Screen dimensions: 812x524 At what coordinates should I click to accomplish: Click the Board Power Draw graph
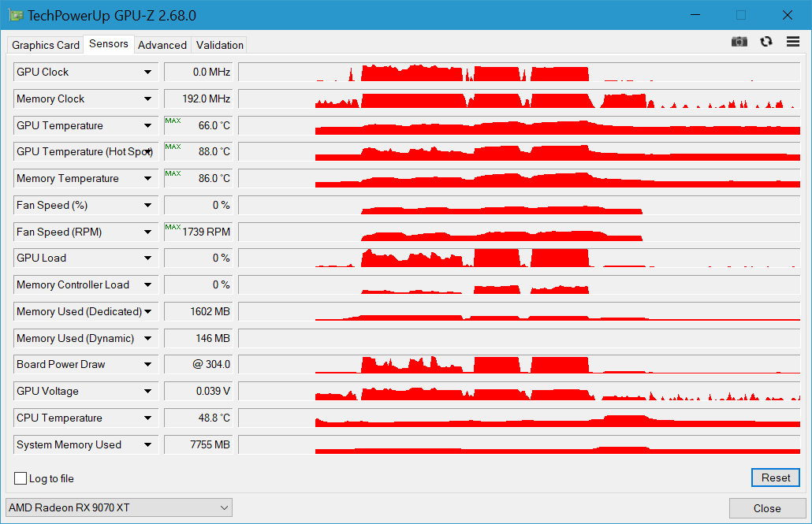(520, 365)
